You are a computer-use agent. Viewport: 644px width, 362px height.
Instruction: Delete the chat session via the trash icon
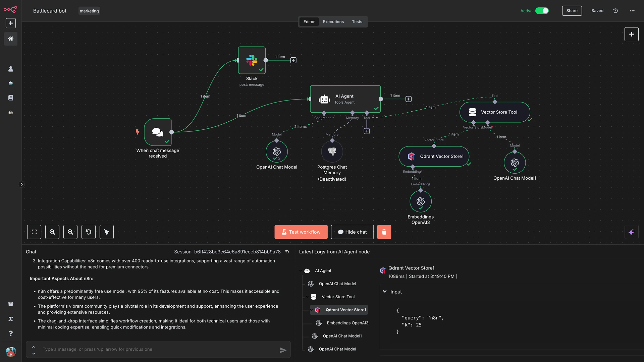(x=384, y=232)
